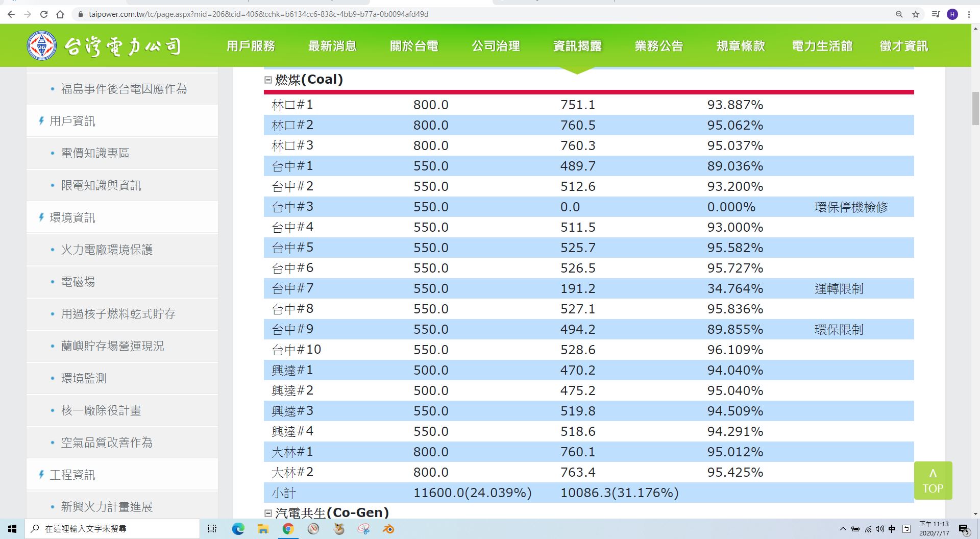The image size is (980, 539).
Task: Open 電磁場 sidebar link
Action: pyautogui.click(x=78, y=282)
